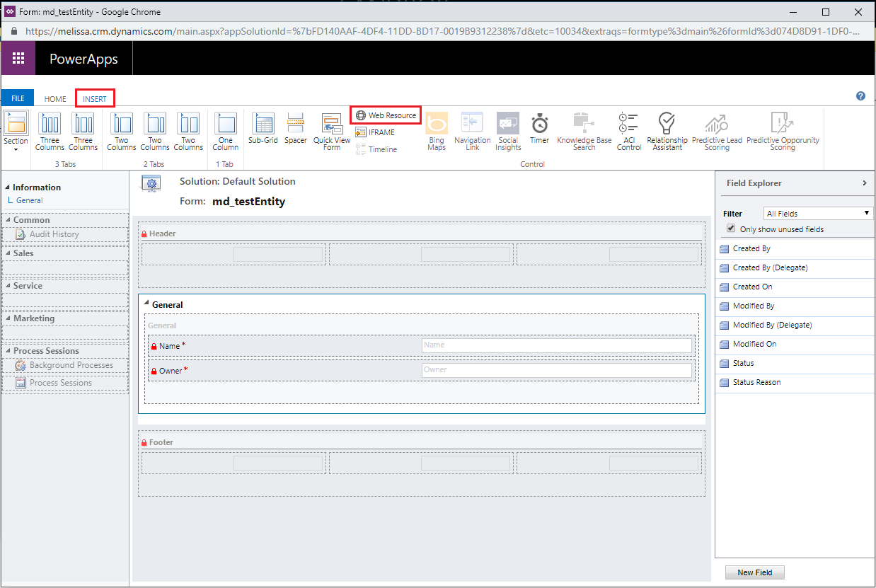
Task: Open the All Fields filter dropdown
Action: pos(819,213)
